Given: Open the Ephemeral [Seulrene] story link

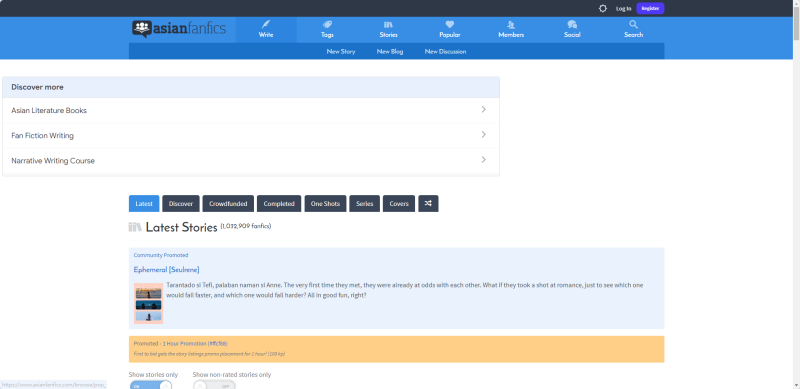Looking at the screenshot, I should click(166, 269).
